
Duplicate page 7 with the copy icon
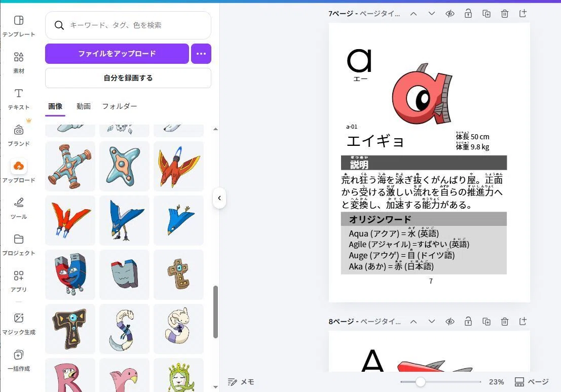tap(486, 14)
